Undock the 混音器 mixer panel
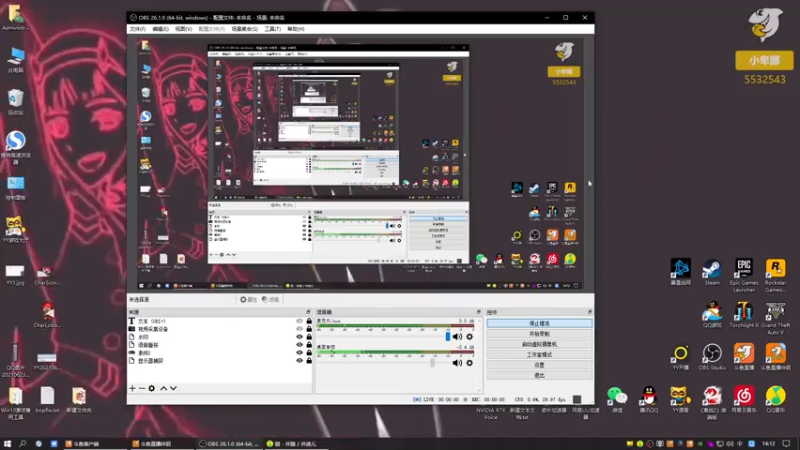 click(479, 312)
